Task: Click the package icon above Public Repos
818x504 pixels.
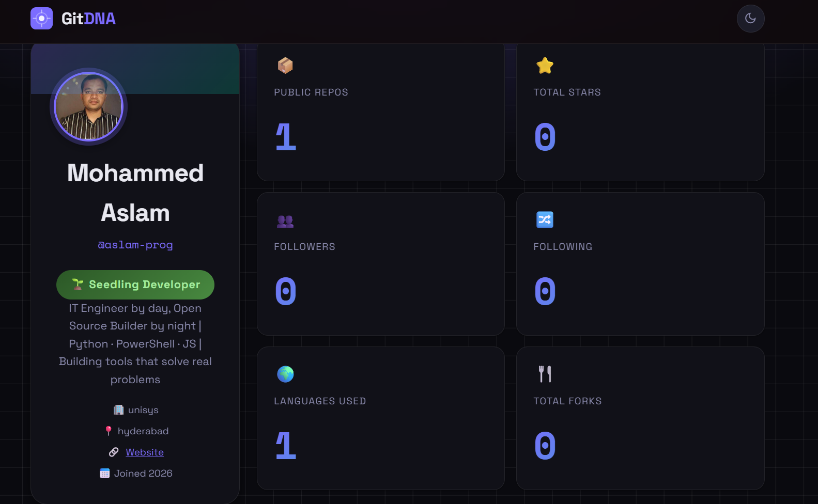Action: click(285, 66)
